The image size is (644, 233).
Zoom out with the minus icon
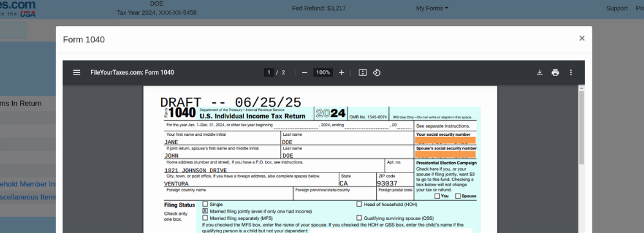305,73
